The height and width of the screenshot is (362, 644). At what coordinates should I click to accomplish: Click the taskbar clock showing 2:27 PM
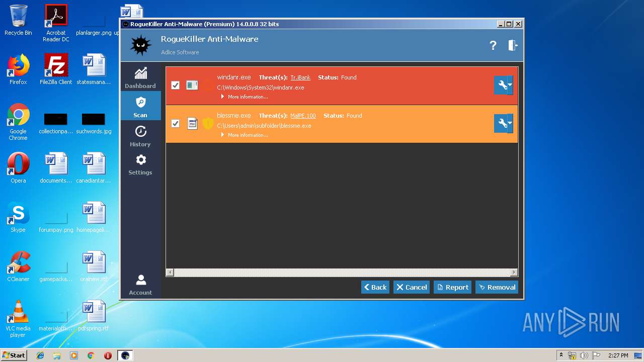point(618,355)
